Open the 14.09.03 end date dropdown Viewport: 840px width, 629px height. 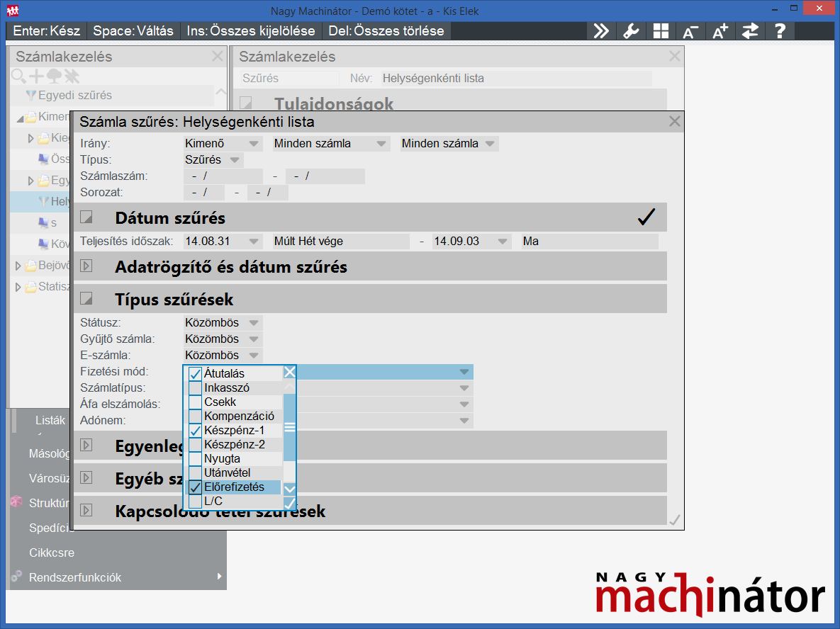[503, 242]
